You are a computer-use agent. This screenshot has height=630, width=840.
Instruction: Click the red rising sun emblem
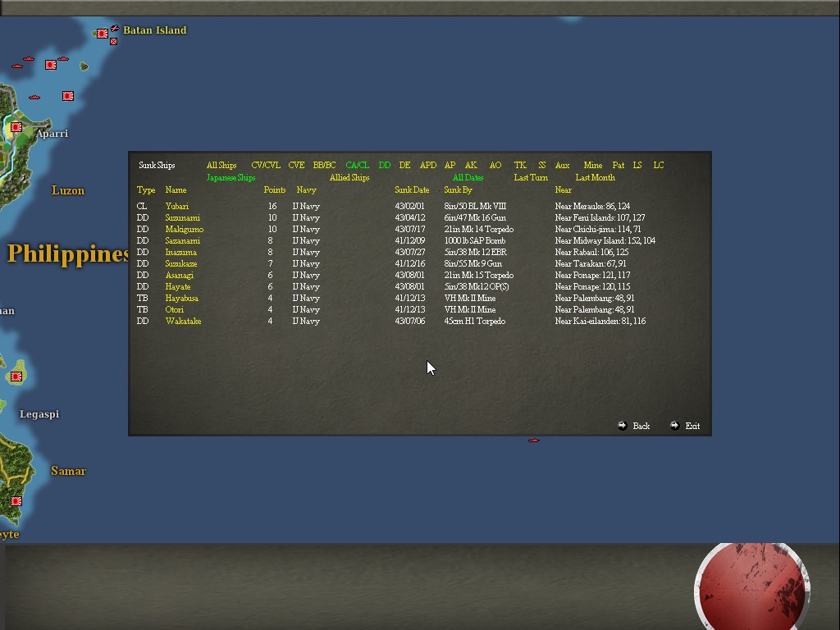(752, 587)
